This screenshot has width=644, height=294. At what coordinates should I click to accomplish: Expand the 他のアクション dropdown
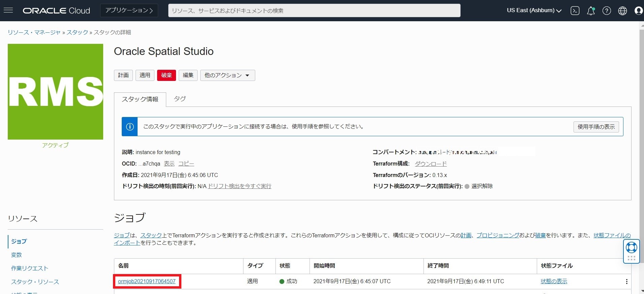pos(227,75)
